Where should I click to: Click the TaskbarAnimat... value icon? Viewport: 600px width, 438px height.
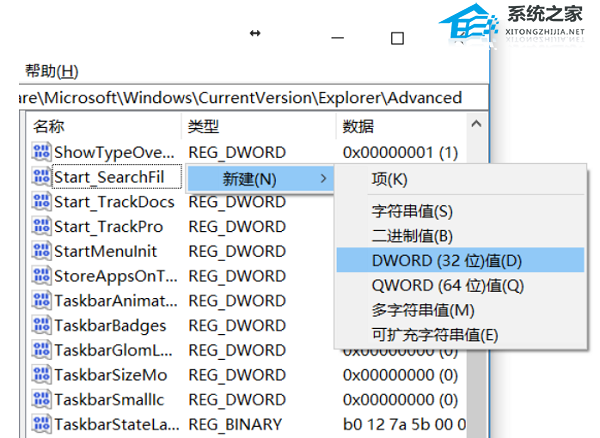41,301
